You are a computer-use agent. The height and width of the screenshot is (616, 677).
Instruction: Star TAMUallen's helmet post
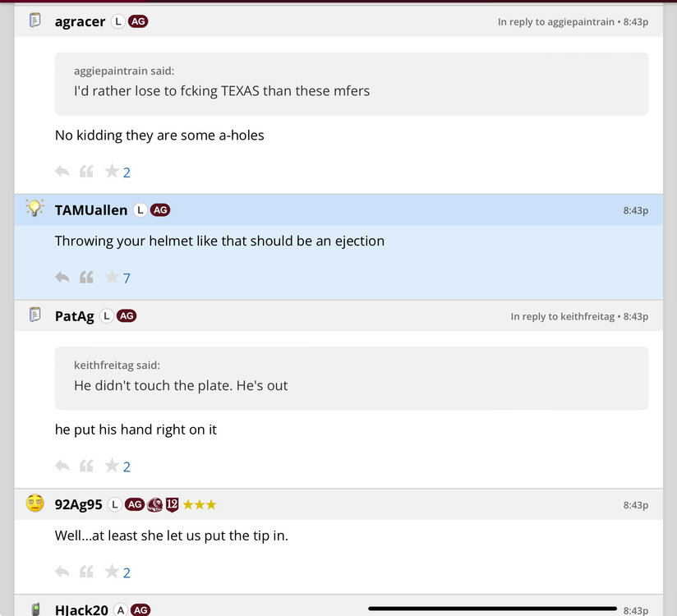point(112,278)
